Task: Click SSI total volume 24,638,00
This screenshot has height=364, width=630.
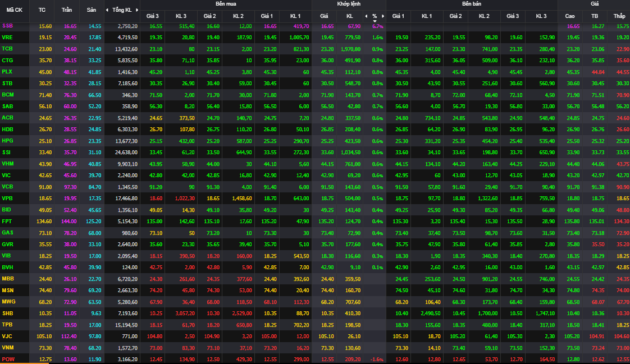Action: [x=126, y=153]
